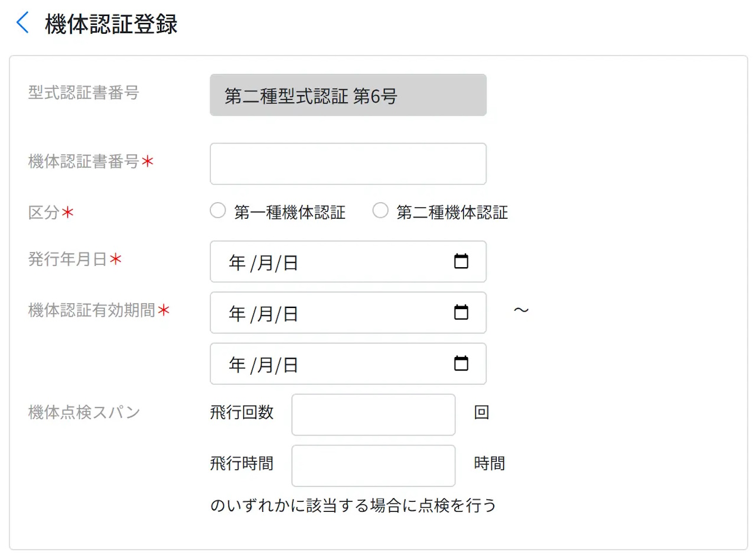The width and height of the screenshot is (756, 558).
Task: Open calendar picker for 機体認証有効期間 start date
Action: point(461,312)
